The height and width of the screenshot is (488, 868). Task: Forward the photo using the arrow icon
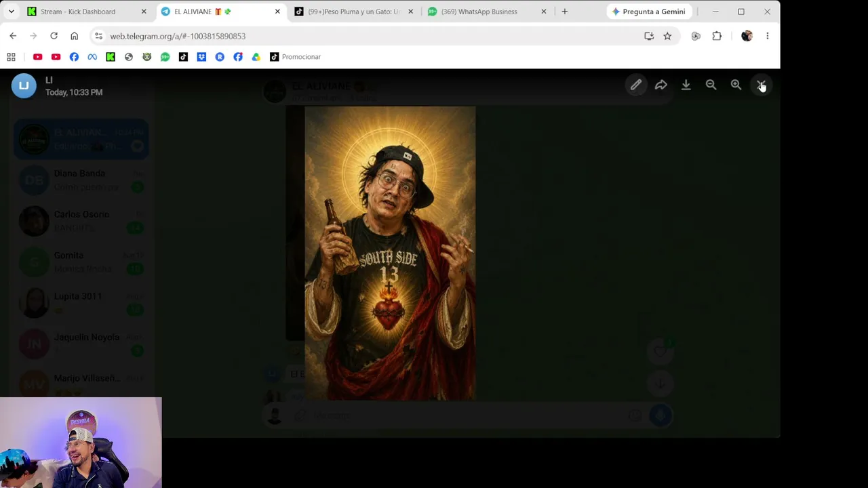point(660,85)
